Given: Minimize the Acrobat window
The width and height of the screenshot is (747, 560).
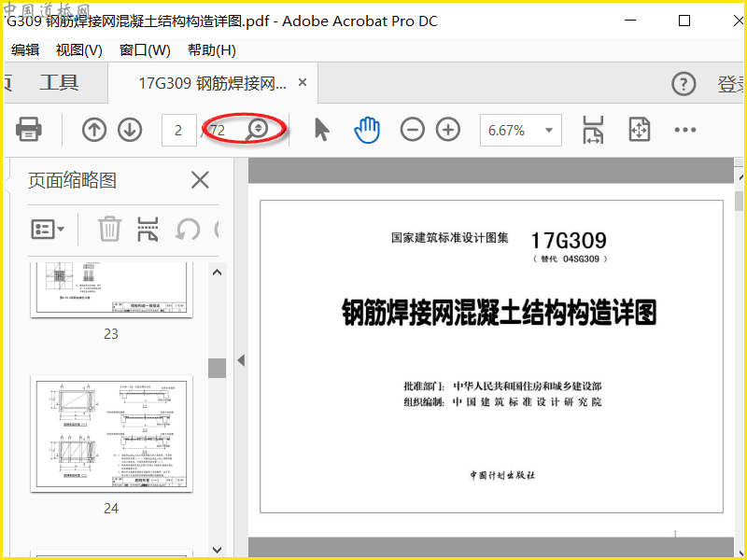Looking at the screenshot, I should pyautogui.click(x=629, y=21).
